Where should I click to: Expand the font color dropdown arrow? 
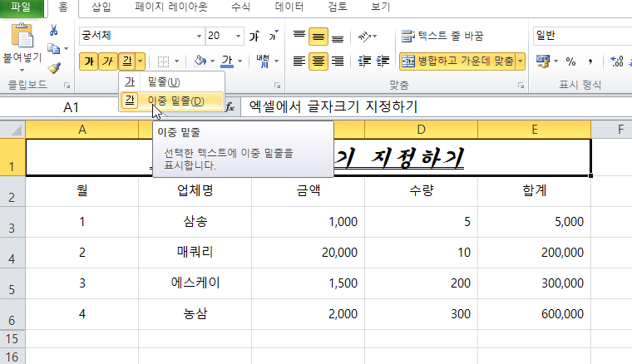tap(240, 61)
